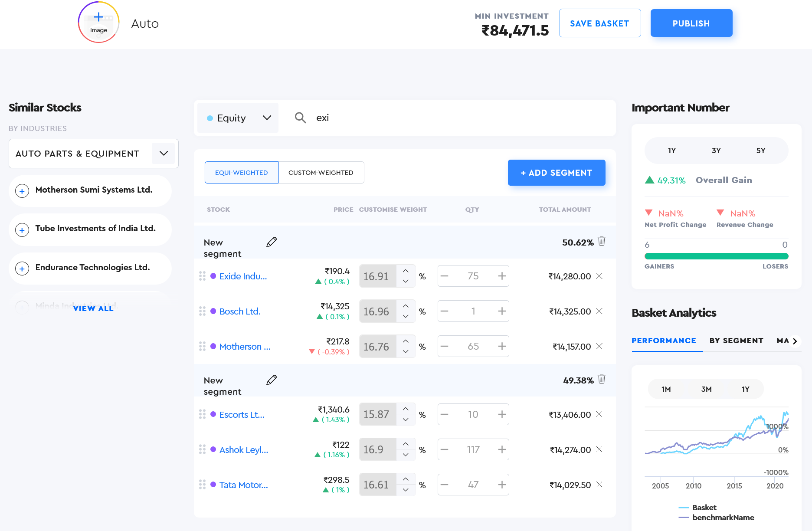The width and height of the screenshot is (812, 531).
Task: Grab Exide row drag handle
Action: 202,276
